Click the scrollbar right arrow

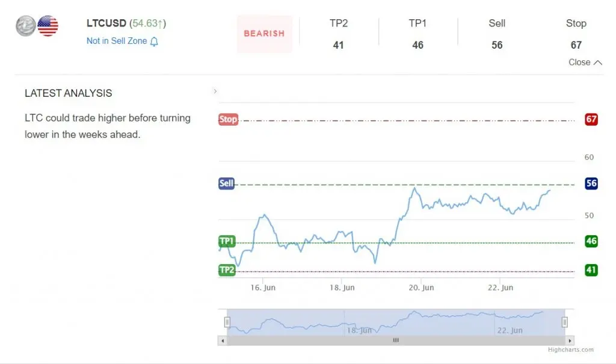point(570,341)
